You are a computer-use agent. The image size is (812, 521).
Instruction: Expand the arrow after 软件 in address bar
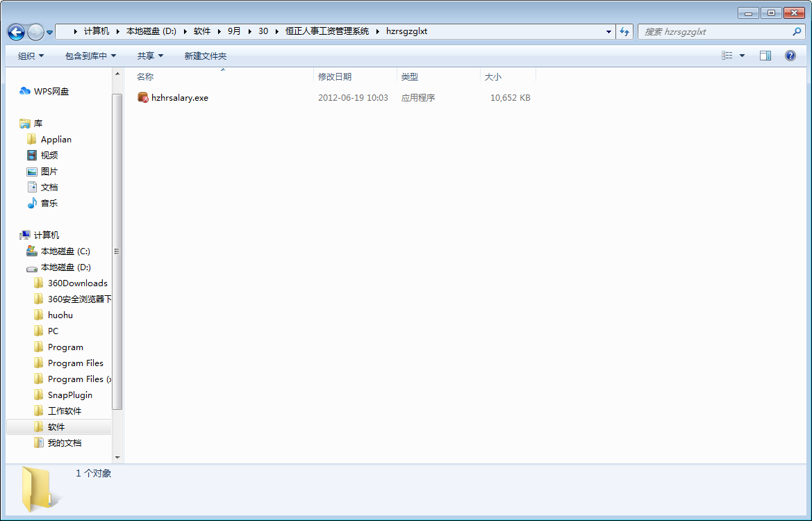219,31
